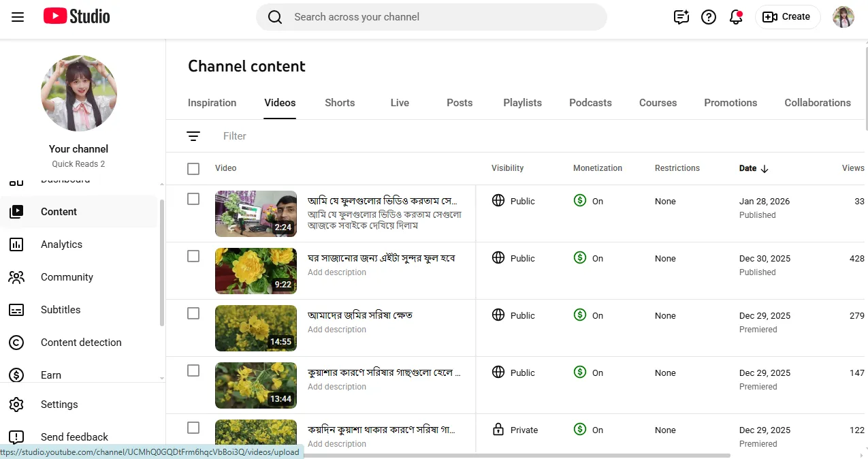Open the yellow flower 9:22 thumbnail

(x=256, y=271)
